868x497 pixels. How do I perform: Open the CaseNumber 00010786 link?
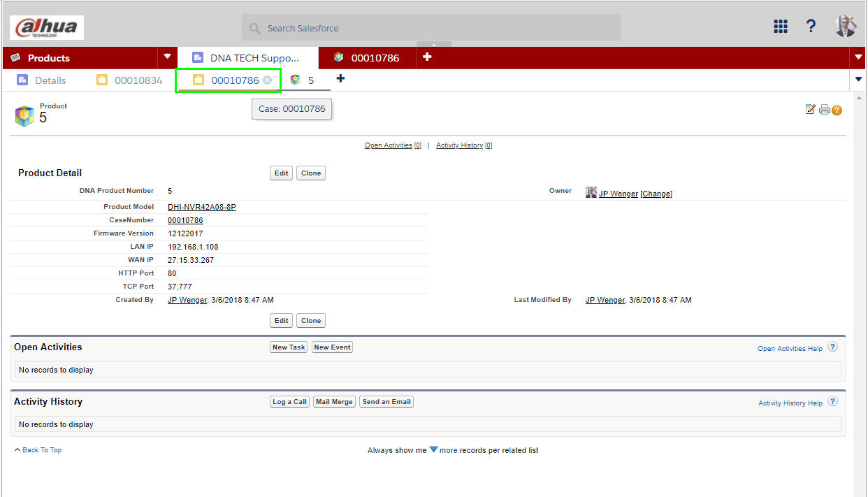pyautogui.click(x=185, y=220)
